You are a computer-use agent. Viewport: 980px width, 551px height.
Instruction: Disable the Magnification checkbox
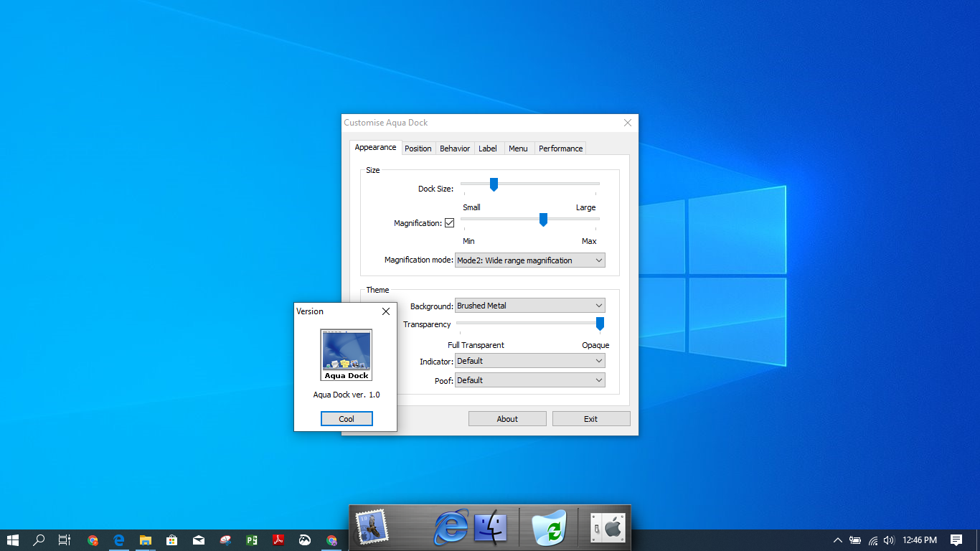point(449,223)
